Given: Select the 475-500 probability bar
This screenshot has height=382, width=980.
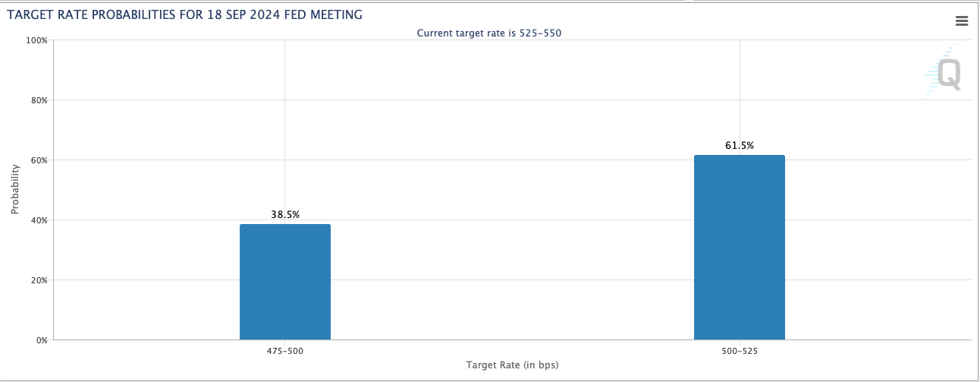Looking at the screenshot, I should pyautogui.click(x=284, y=282).
